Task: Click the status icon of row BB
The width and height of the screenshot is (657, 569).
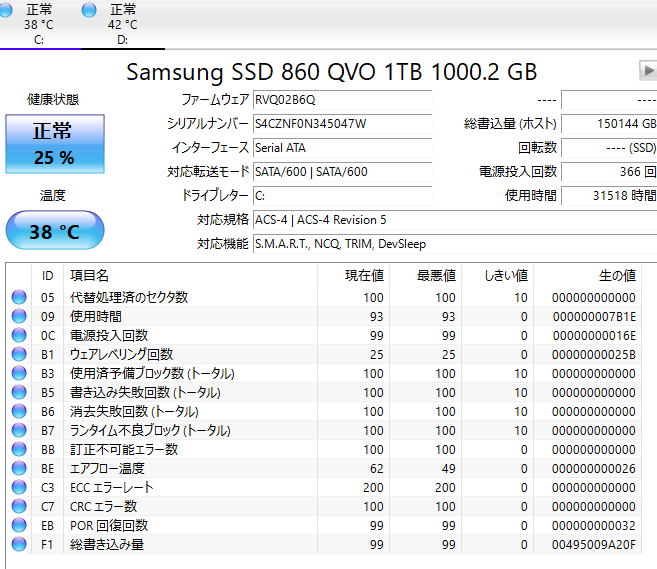Action: tap(19, 449)
